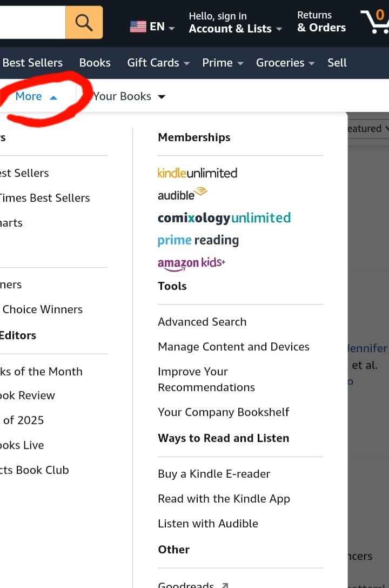
Task: Expand the Gift Cards menu arrow
Action: [186, 63]
